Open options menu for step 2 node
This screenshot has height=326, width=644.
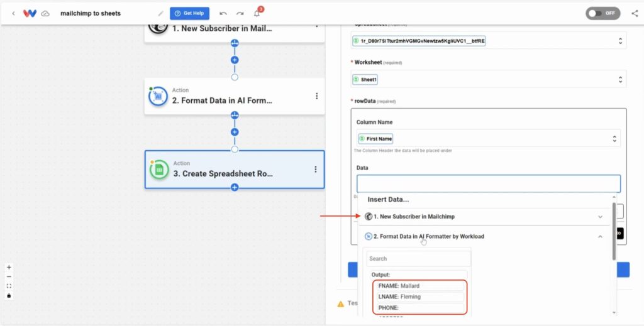pyautogui.click(x=316, y=96)
